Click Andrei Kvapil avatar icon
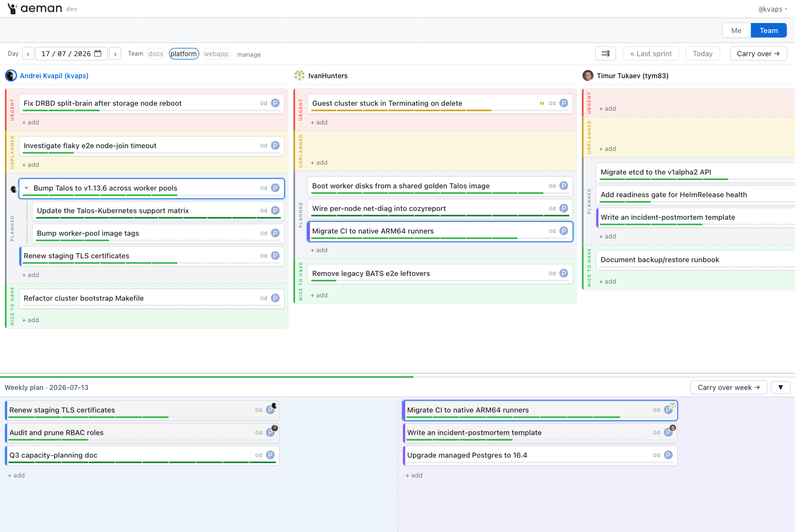 tap(10, 75)
